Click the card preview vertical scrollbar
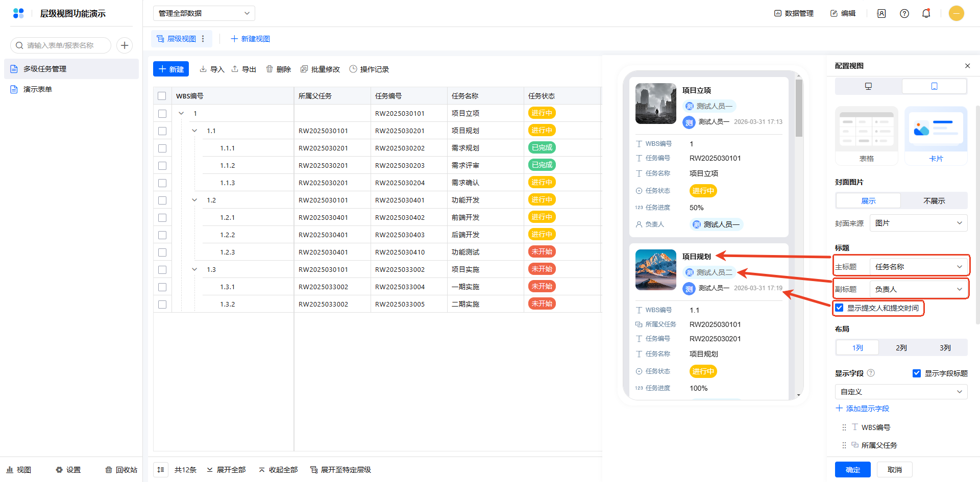 (799, 108)
